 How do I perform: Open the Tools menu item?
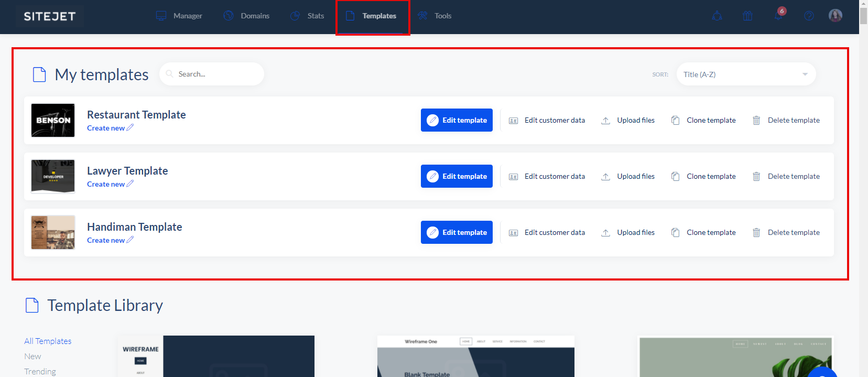pyautogui.click(x=435, y=16)
